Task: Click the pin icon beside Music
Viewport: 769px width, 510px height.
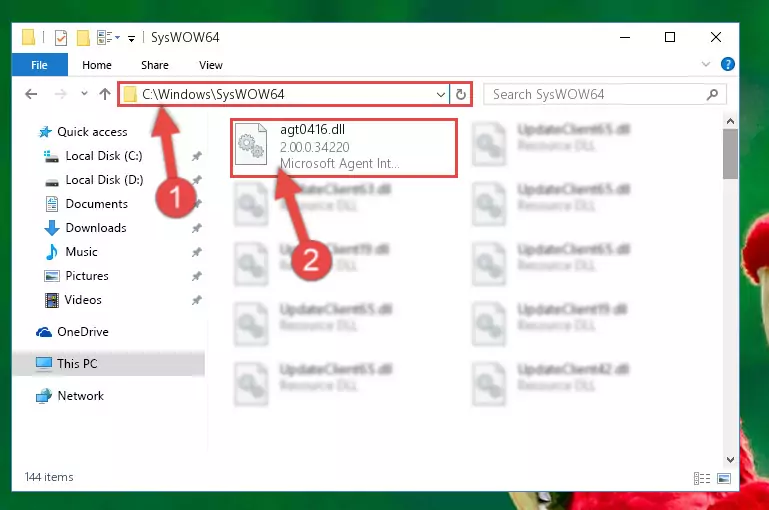Action: click(x=197, y=252)
